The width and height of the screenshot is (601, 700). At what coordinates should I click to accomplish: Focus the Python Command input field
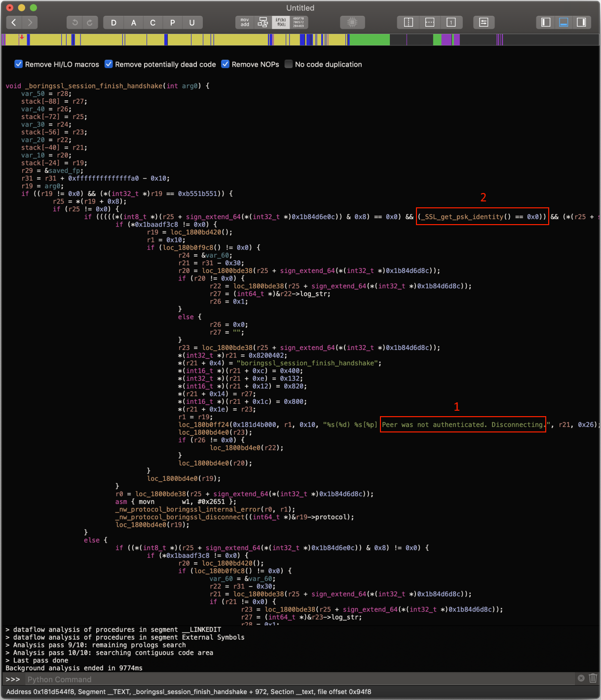pos(296,679)
